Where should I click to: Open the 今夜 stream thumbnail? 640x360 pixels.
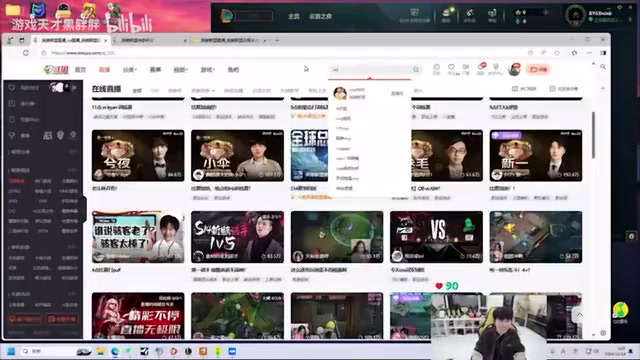[138, 156]
